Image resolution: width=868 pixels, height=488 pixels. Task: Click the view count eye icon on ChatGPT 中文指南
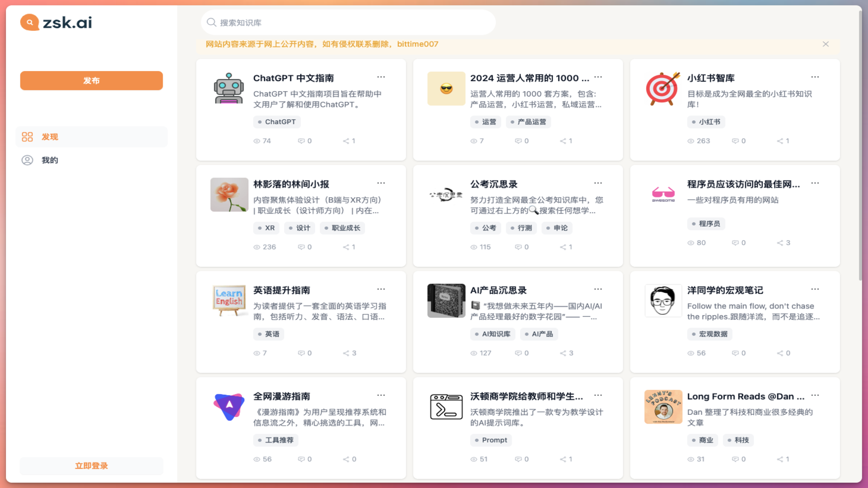click(x=257, y=140)
